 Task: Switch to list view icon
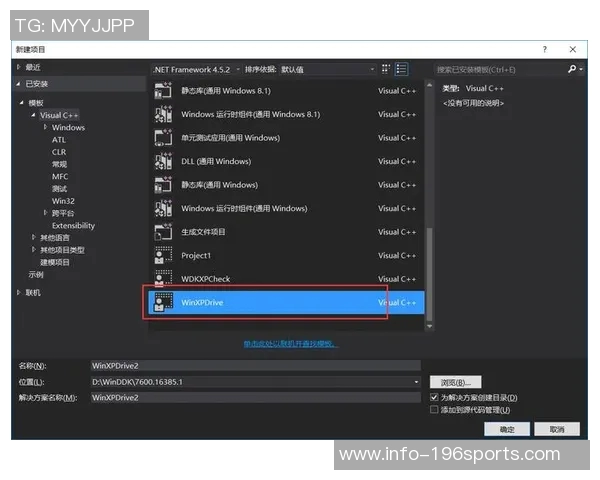tap(402, 69)
